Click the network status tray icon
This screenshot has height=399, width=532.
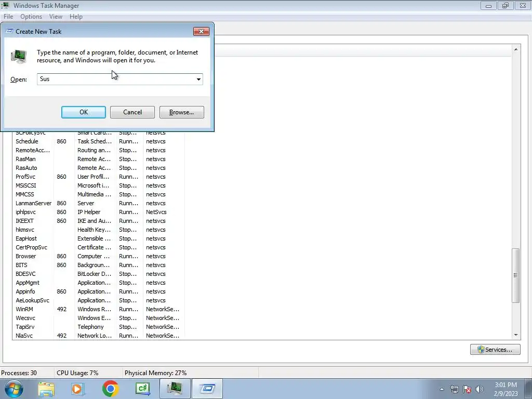pyautogui.click(x=454, y=389)
